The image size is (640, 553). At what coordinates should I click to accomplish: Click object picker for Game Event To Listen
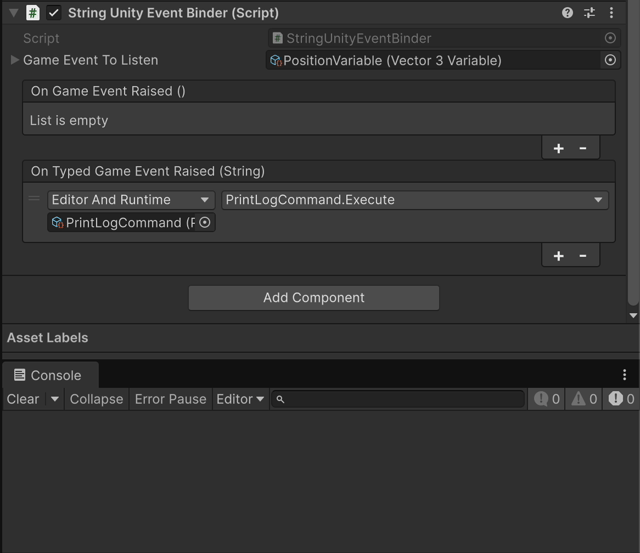tap(610, 60)
